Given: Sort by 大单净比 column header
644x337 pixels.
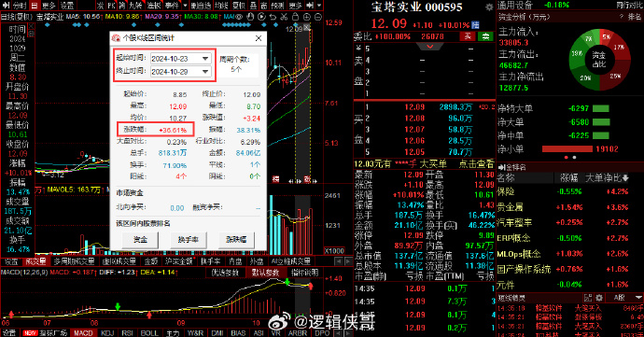Looking at the screenshot, I should tap(607, 177).
